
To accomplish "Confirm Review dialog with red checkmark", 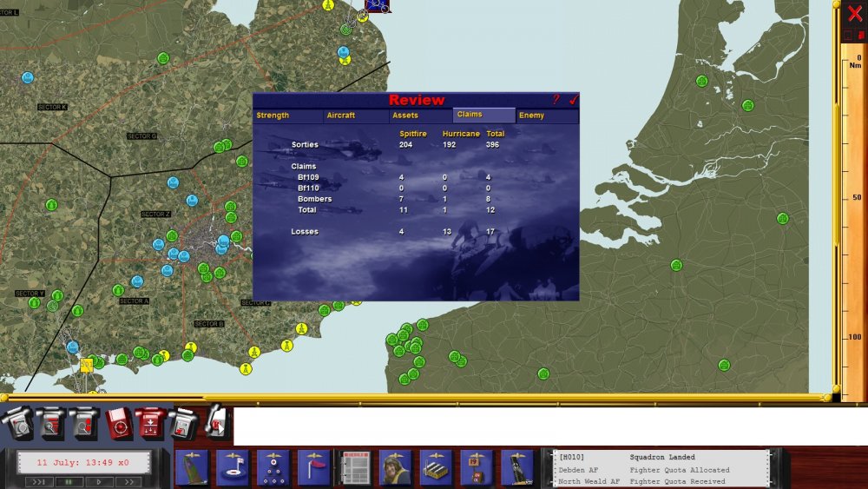I will pos(573,100).
